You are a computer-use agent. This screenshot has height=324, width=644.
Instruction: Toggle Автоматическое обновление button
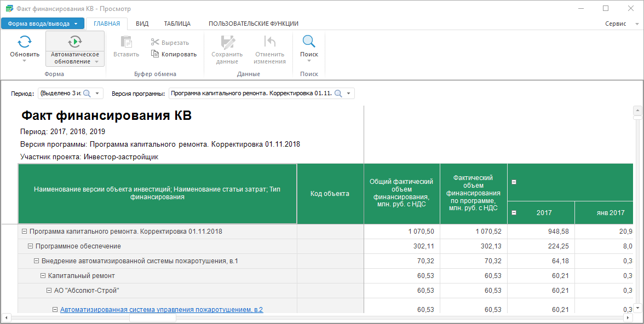tap(74, 42)
